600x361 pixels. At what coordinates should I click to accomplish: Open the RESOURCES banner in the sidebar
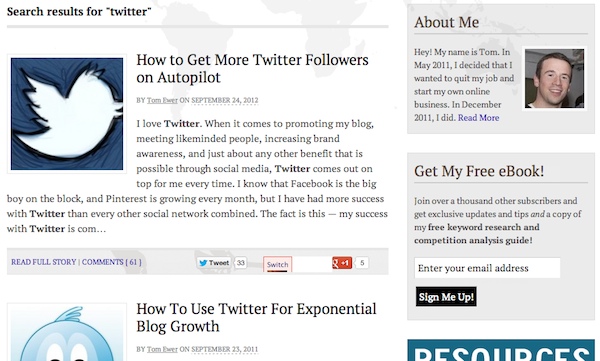[x=501, y=350]
